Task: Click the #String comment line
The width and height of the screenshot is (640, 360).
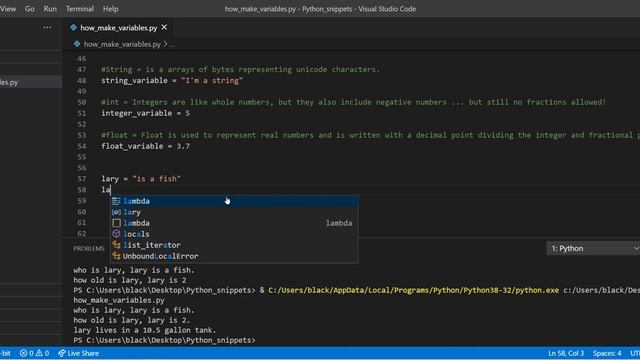Action: coord(240,69)
